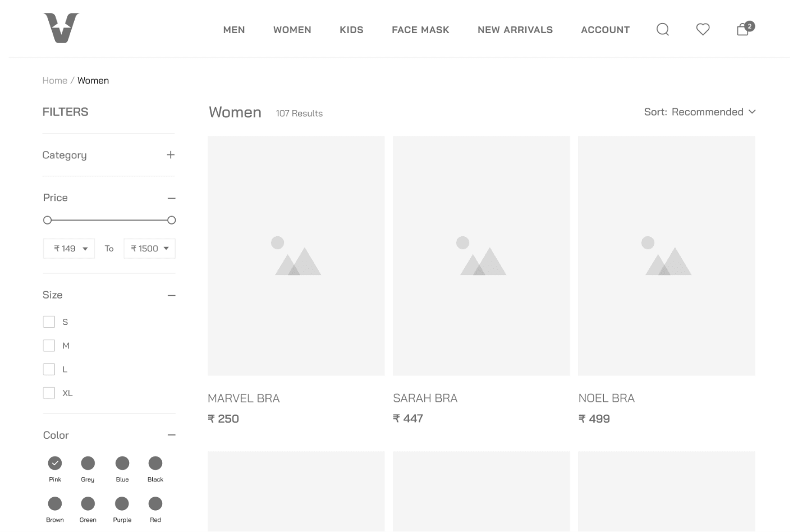Enable the XL size checkbox
The image size is (798, 532).
click(x=49, y=393)
